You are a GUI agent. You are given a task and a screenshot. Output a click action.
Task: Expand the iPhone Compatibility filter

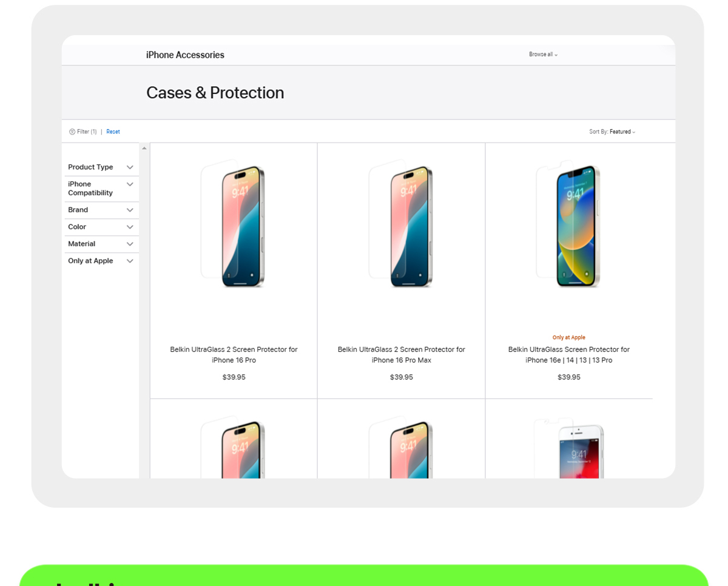point(101,189)
